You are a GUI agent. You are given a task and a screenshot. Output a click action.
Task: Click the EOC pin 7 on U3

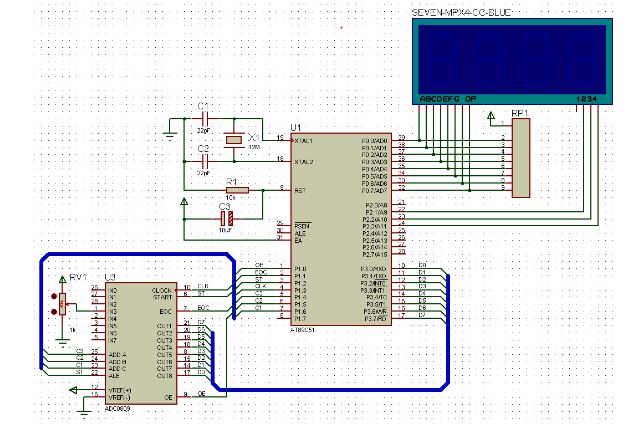click(x=183, y=311)
